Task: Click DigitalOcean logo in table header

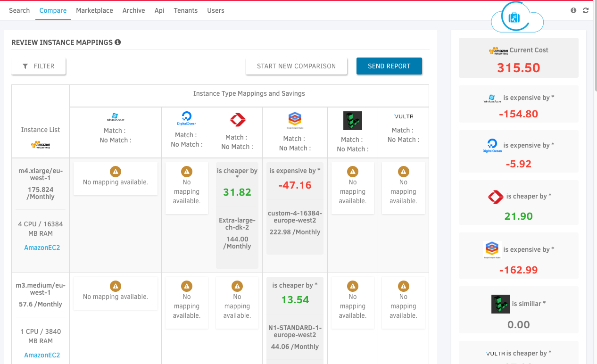Action: (187, 119)
